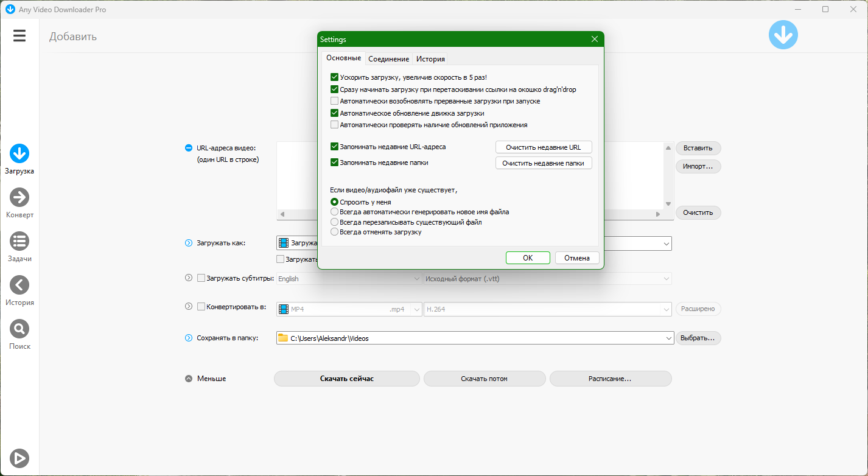868x476 pixels.
Task: Click the Импорт... button
Action: click(x=698, y=166)
